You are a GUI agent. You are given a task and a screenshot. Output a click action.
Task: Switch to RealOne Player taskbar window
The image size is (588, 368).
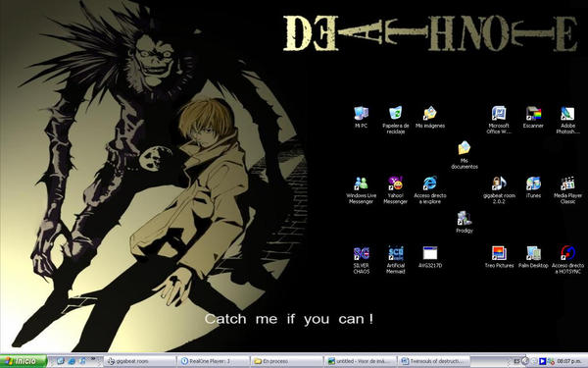pyautogui.click(x=213, y=361)
